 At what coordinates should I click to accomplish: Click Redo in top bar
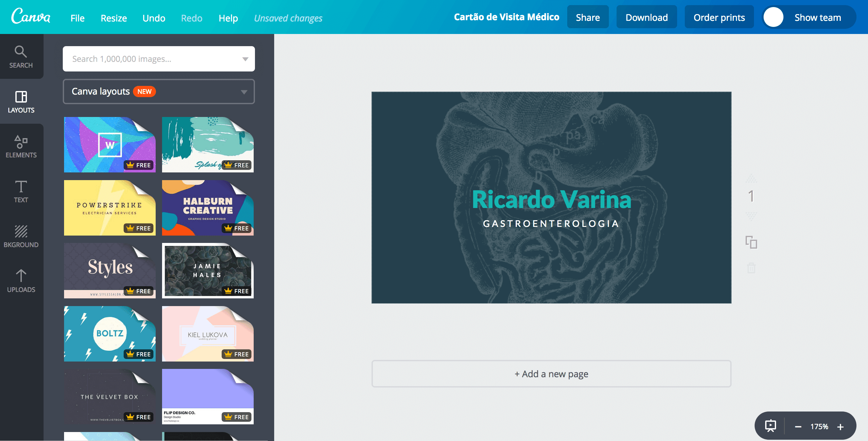[x=192, y=18]
